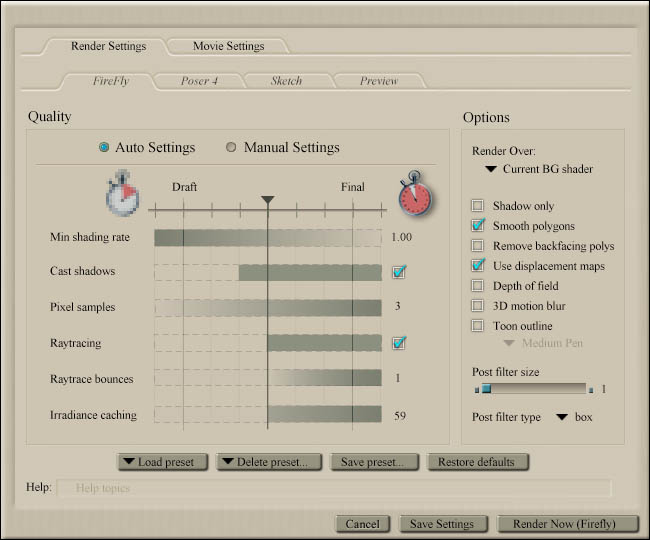Viewport: 650px width, 540px height.
Task: Click the red final-quality stopwatch icon
Action: tap(415, 194)
